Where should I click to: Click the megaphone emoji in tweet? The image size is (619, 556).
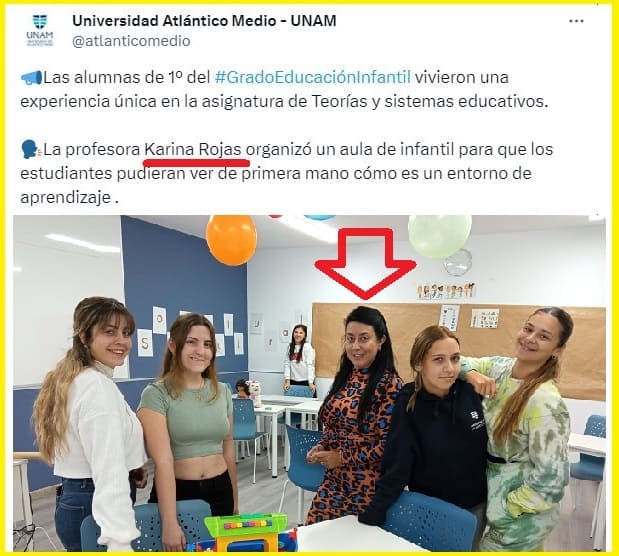[31, 78]
